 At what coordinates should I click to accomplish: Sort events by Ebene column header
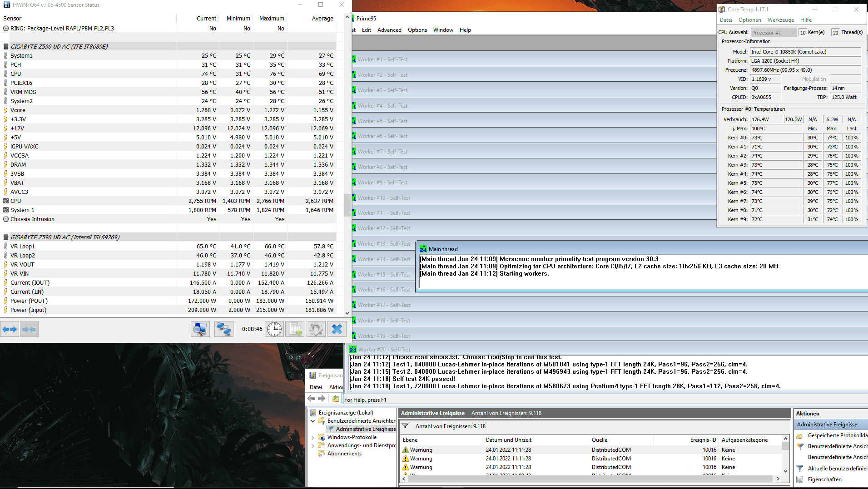tap(441, 440)
